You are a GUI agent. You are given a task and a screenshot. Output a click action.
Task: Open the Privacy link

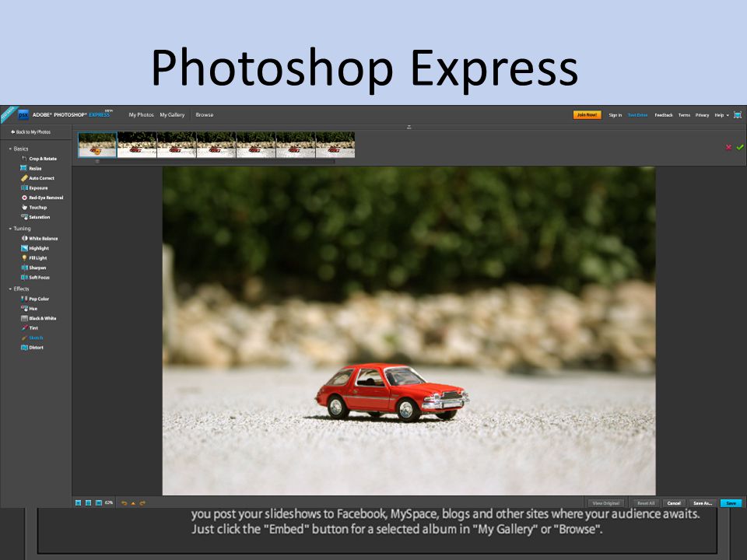coord(702,115)
